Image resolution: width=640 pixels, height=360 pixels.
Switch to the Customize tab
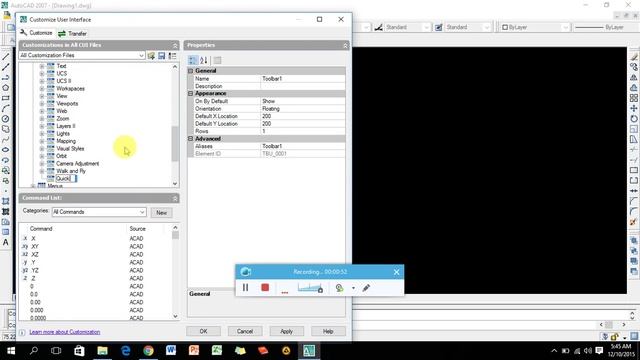click(x=36, y=33)
